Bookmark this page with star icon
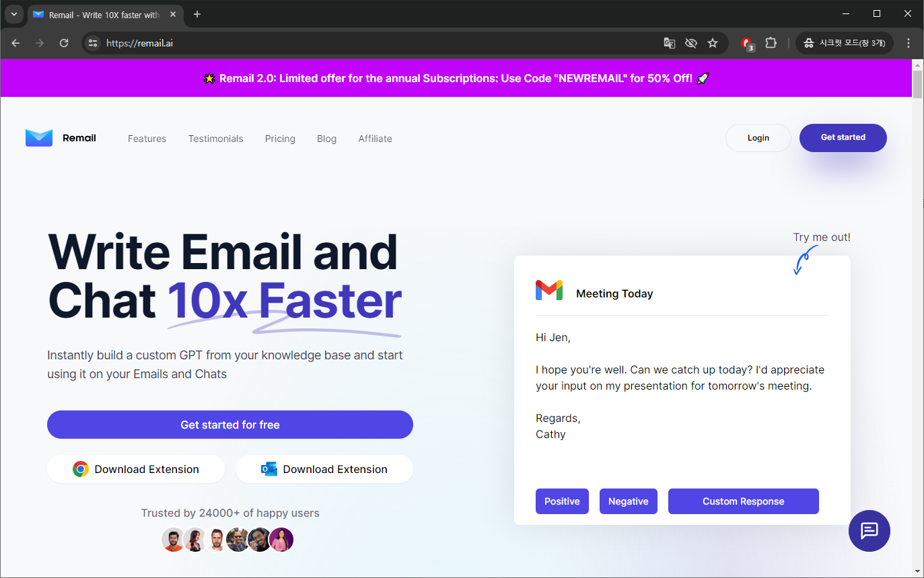Screen dimensions: 924x578 tap(713, 43)
